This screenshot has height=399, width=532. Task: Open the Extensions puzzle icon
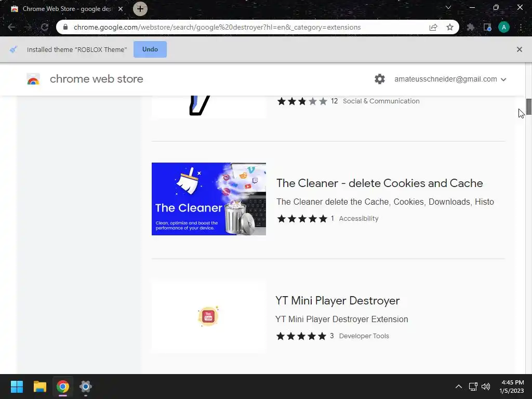pyautogui.click(x=470, y=27)
